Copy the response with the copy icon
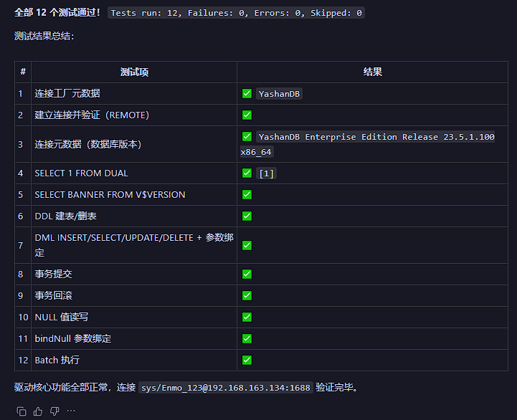This screenshot has width=517, height=420. [x=22, y=411]
